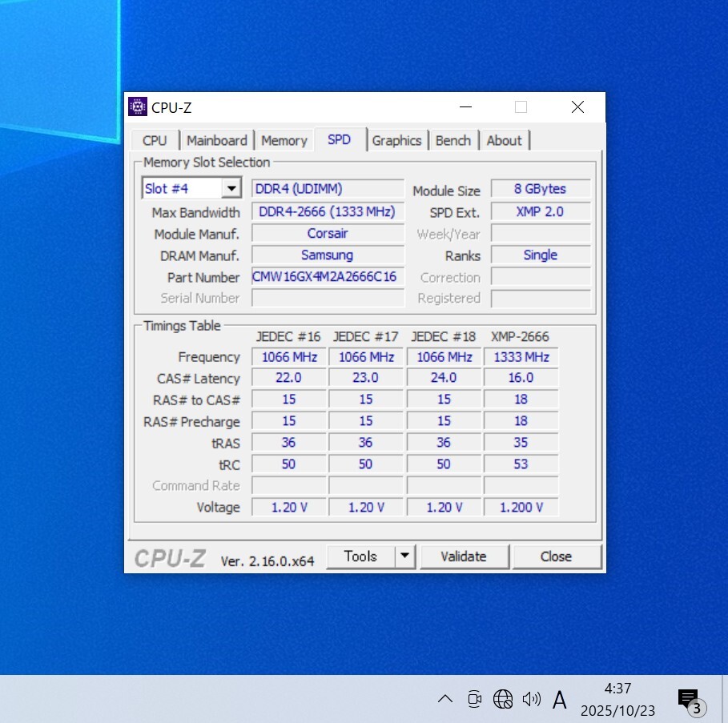Click the Close button at bottom right

pos(556,556)
